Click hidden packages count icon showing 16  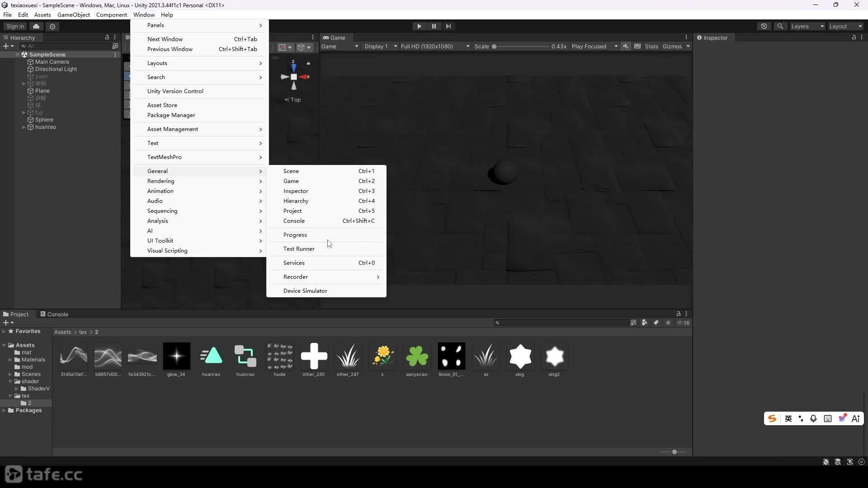683,323
